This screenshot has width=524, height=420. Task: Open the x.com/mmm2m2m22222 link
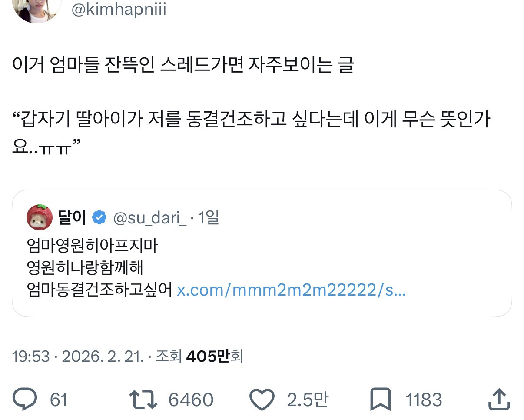pos(291,290)
